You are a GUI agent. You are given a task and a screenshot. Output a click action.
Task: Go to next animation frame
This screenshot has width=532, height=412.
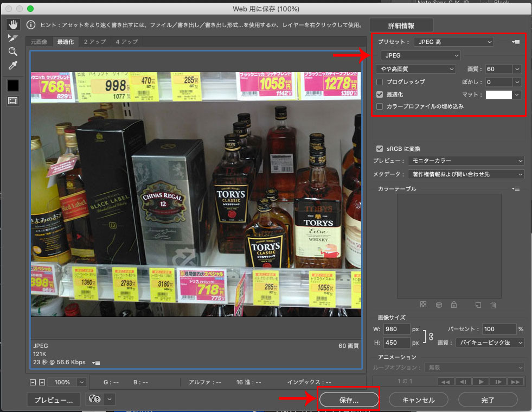point(498,382)
